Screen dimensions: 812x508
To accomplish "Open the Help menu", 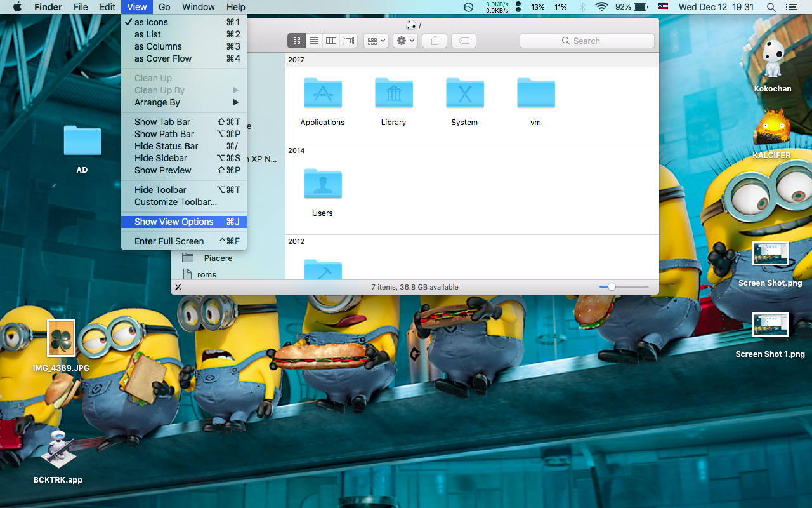I will [235, 7].
